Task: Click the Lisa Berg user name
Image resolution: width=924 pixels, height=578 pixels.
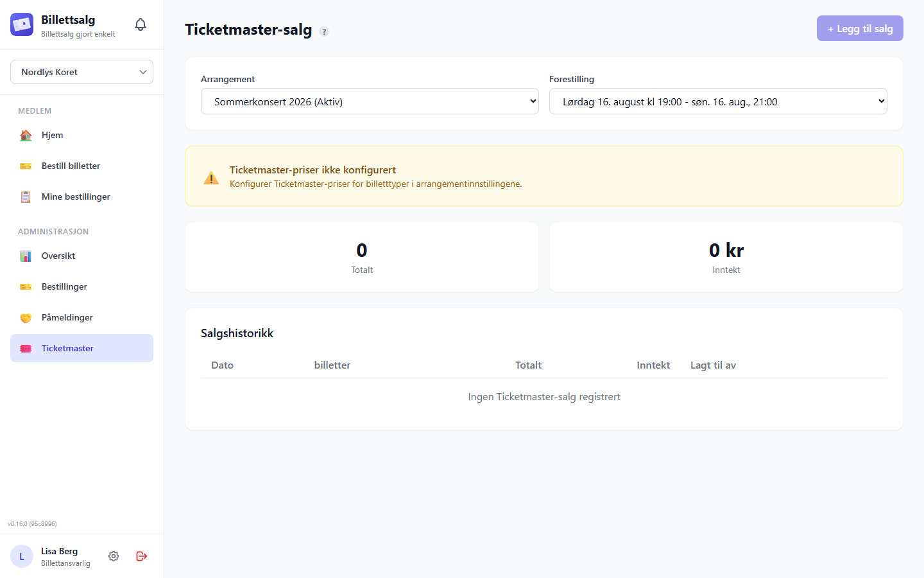Action: [59, 551]
